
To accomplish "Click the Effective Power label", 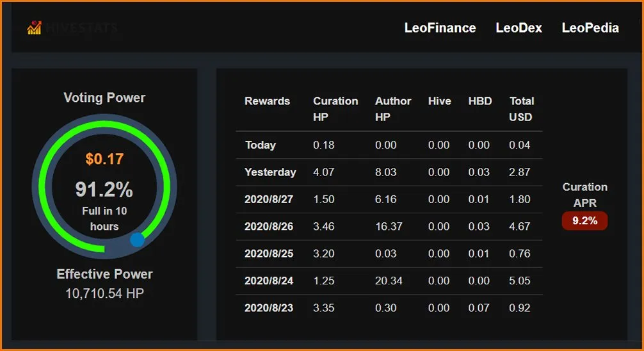I will click(104, 274).
